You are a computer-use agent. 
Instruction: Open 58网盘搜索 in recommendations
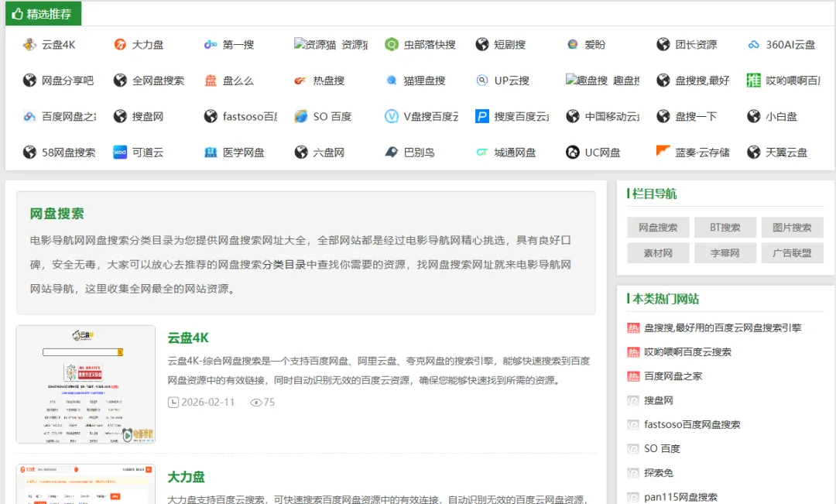[69, 153]
